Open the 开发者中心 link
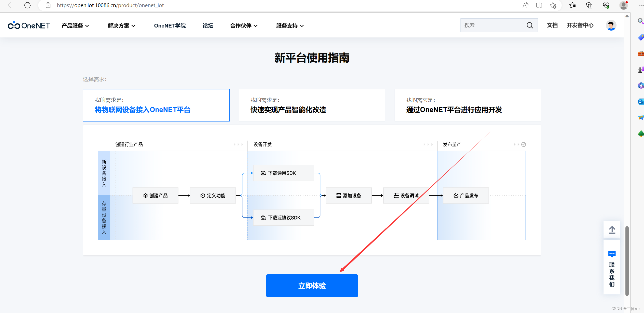Image resolution: width=644 pixels, height=313 pixels. 580,25
